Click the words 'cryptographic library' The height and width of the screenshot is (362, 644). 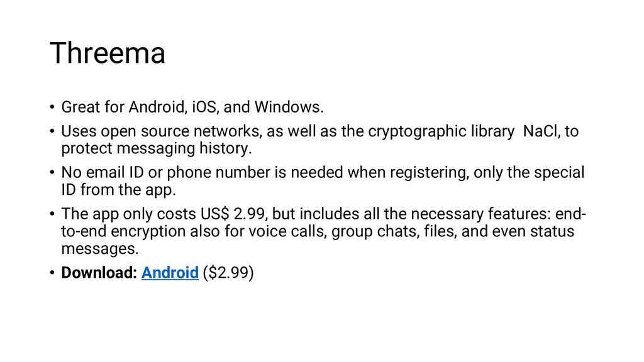(441, 131)
